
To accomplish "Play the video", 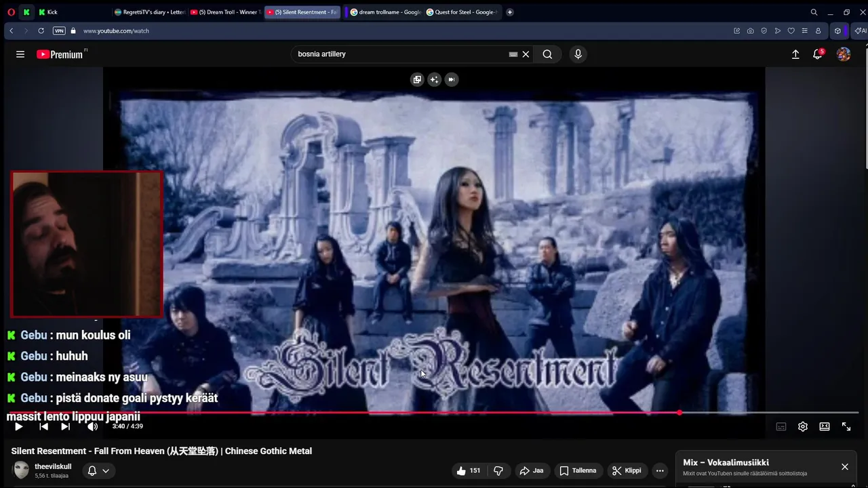I will coord(18,426).
